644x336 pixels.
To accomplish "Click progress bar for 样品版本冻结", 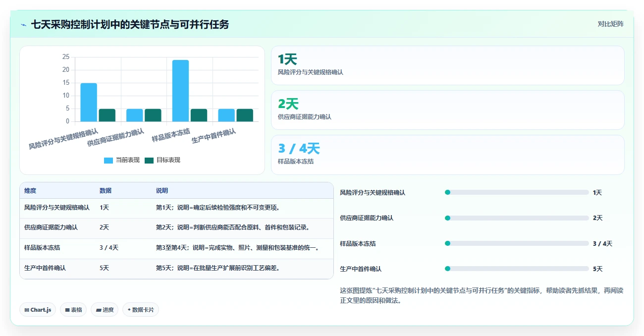I will coord(517,243).
